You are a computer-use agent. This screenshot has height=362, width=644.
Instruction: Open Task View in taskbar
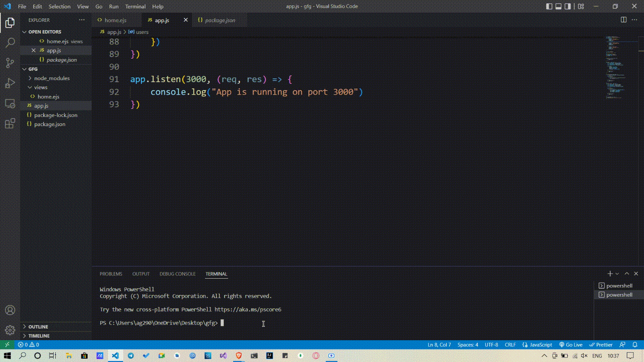coord(53,355)
